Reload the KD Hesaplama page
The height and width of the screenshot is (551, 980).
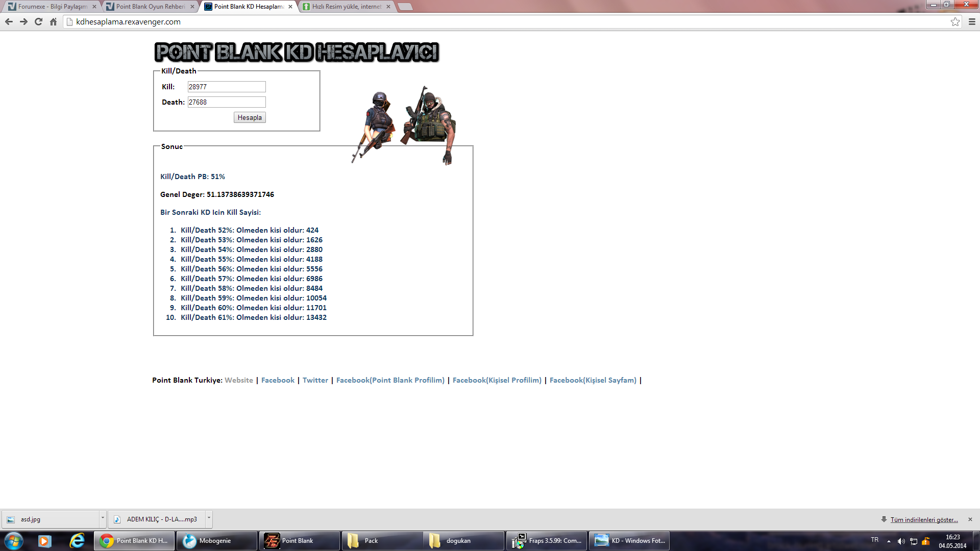[x=38, y=22]
